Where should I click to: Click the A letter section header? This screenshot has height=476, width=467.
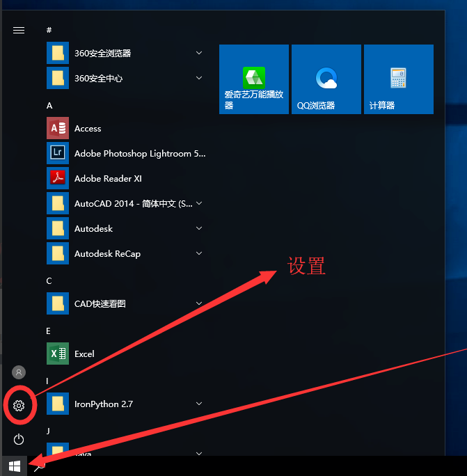(49, 106)
